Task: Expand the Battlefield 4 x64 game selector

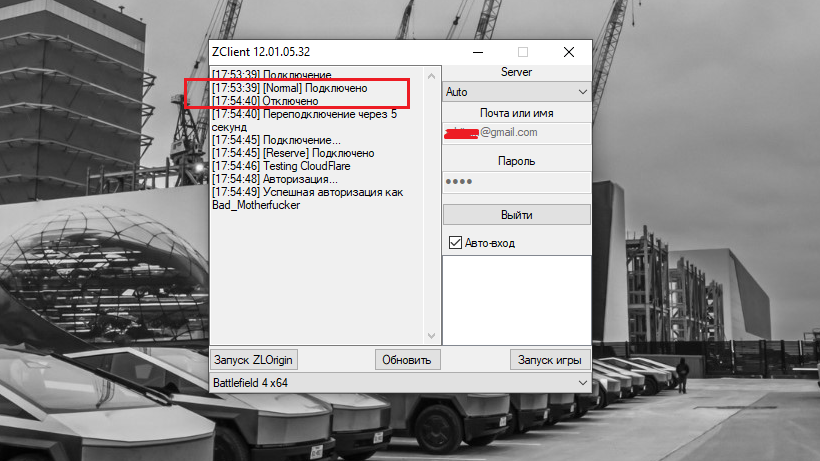Action: click(x=400, y=383)
